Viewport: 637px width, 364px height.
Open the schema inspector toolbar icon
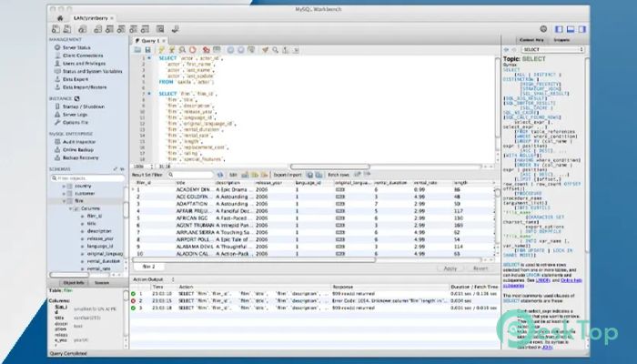pos(83,29)
